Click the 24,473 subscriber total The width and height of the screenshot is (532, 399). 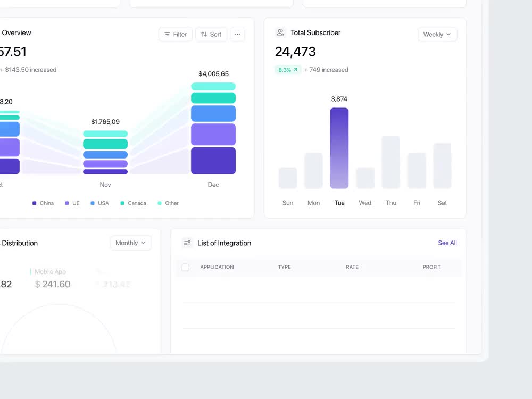pos(295,52)
